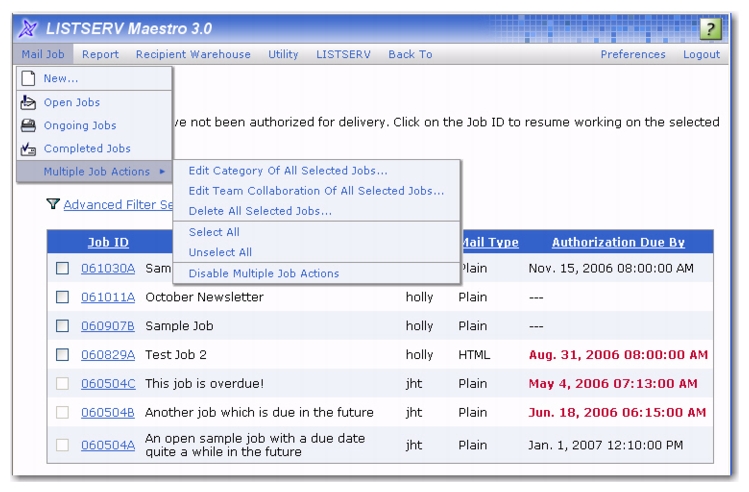
Task: Click 'This job is overdue!' title text
Action: pyautogui.click(x=204, y=384)
